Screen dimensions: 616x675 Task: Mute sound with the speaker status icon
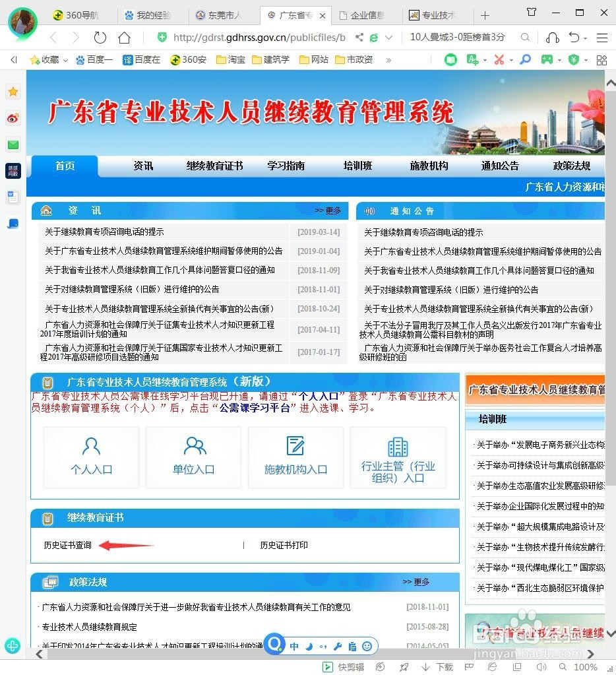point(542,667)
